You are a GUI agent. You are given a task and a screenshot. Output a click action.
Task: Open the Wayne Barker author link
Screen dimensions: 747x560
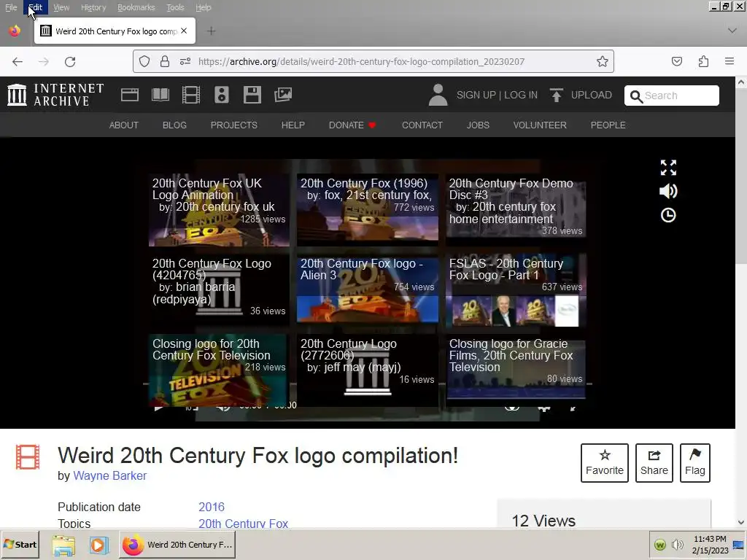109,475
